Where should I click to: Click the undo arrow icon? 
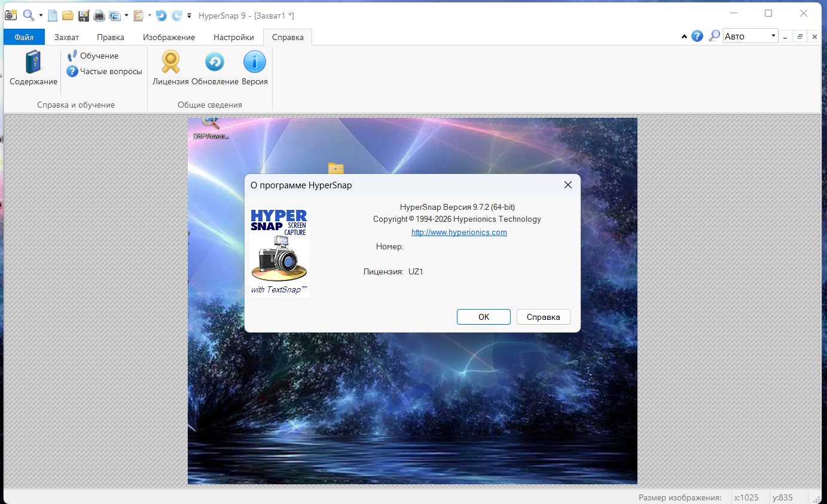[161, 15]
